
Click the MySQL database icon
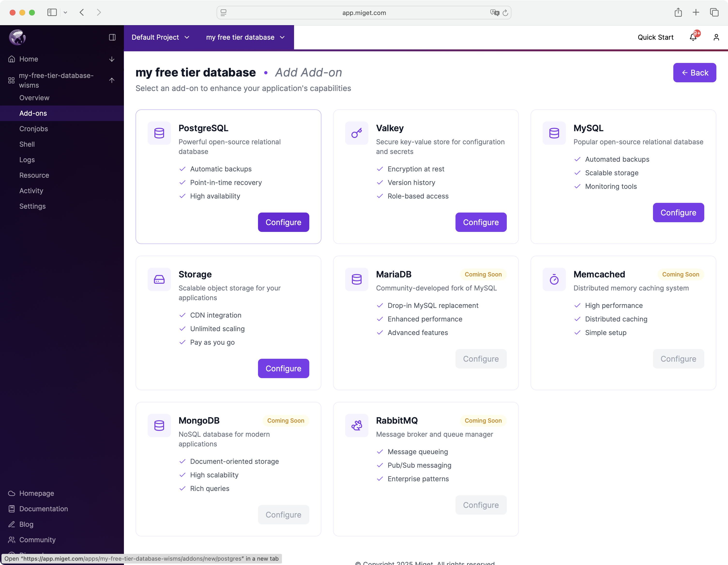[554, 133]
